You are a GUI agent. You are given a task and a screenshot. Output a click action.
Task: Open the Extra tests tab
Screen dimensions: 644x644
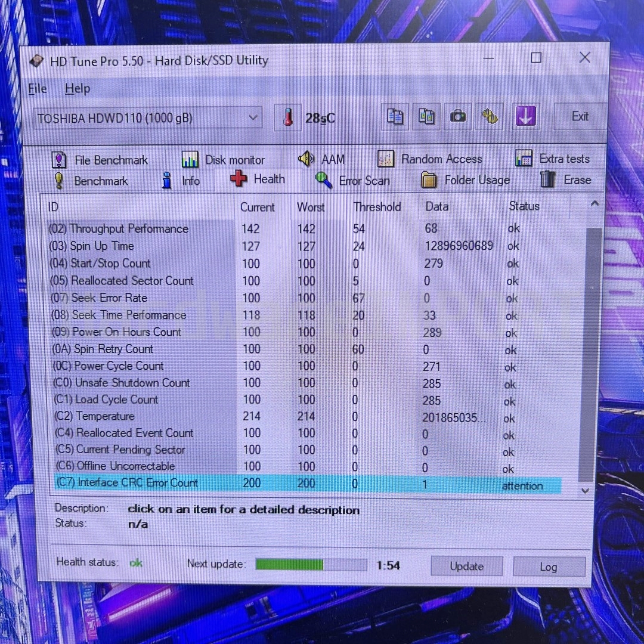point(552,159)
